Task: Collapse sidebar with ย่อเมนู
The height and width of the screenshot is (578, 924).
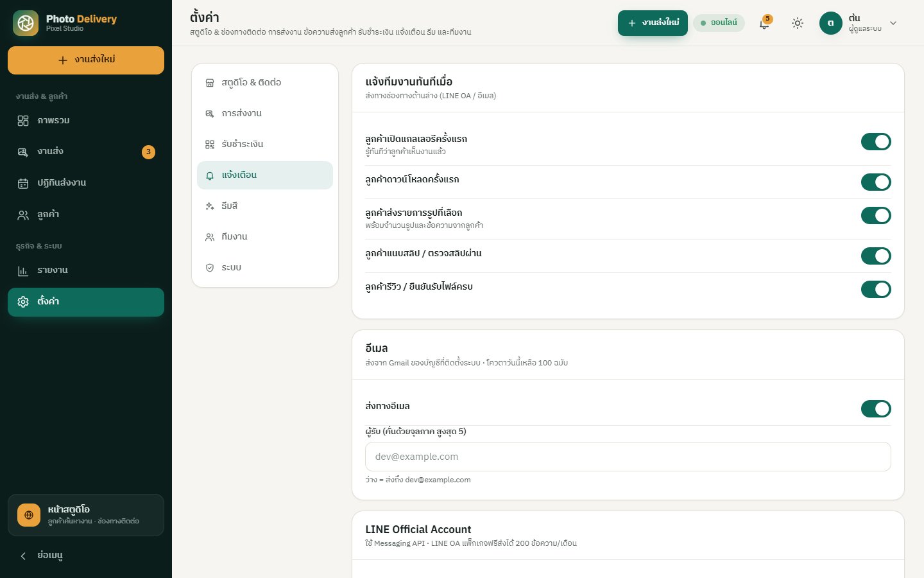Action: (86, 556)
